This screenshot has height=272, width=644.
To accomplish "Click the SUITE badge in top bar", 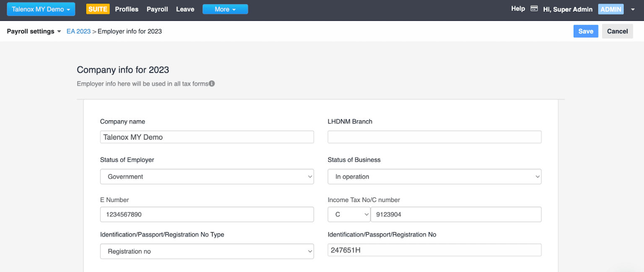I will pyautogui.click(x=98, y=9).
